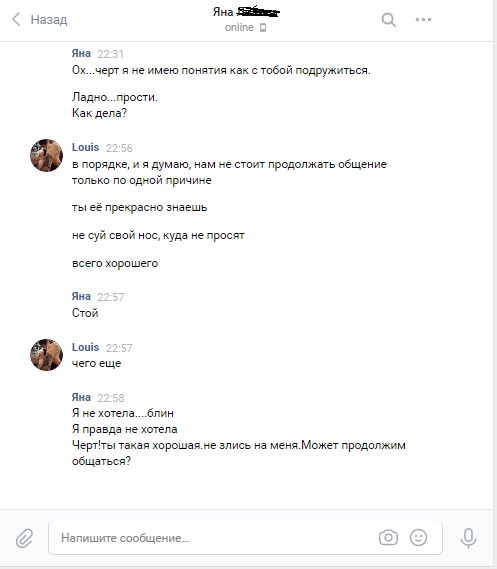Click sender name Яна at 22:57
497x569 pixels.
pyautogui.click(x=81, y=296)
